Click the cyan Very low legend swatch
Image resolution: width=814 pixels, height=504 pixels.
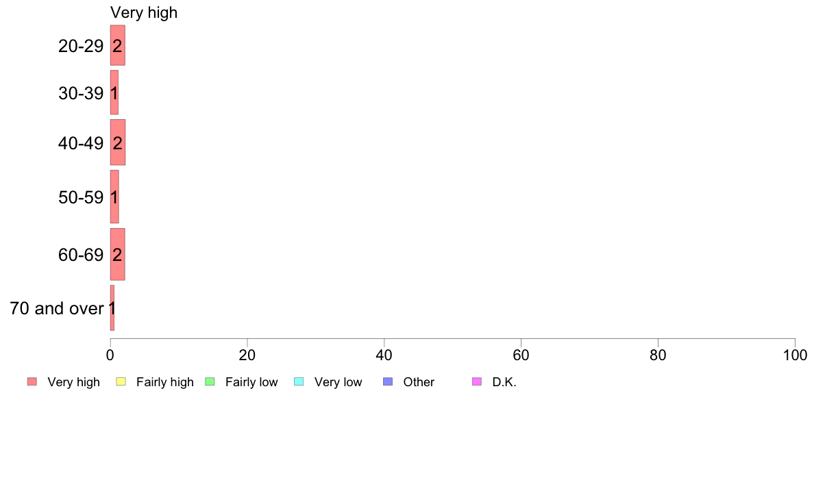pos(299,381)
